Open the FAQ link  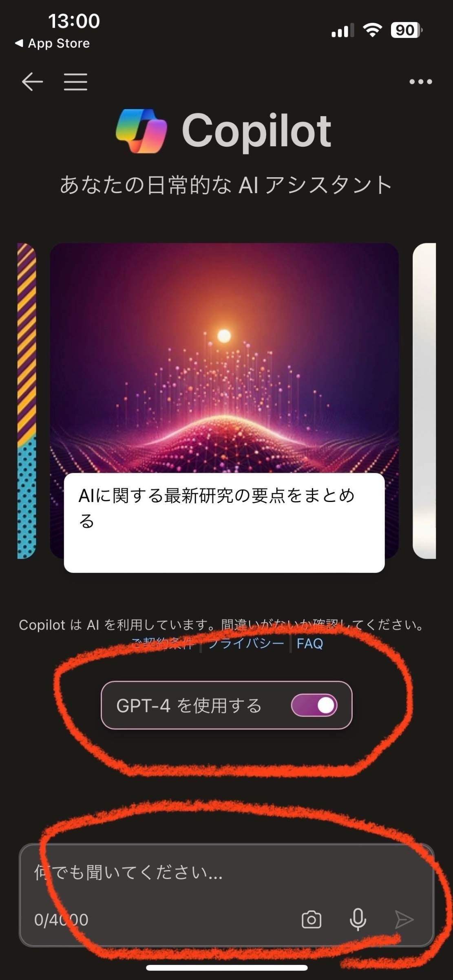(x=309, y=643)
